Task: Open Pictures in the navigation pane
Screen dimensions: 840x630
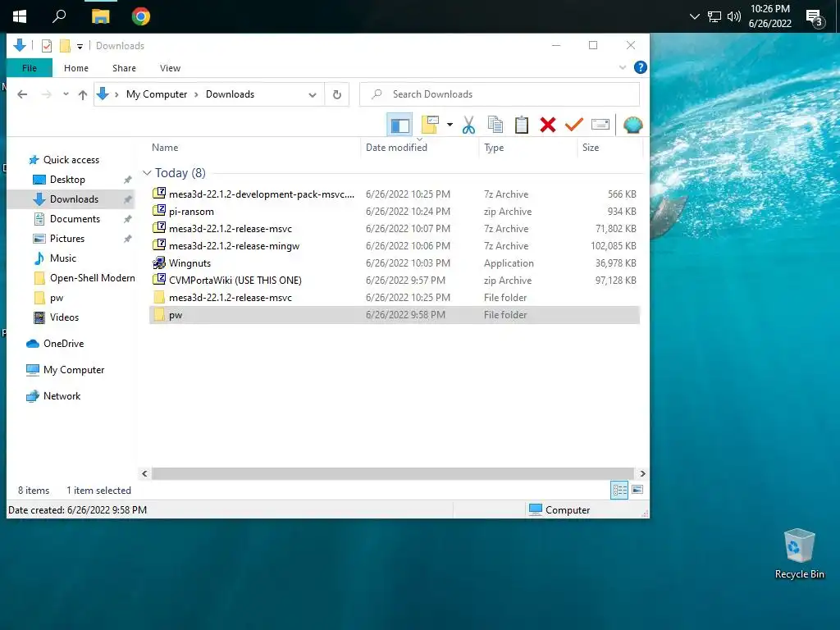Action: pyautogui.click(x=67, y=239)
